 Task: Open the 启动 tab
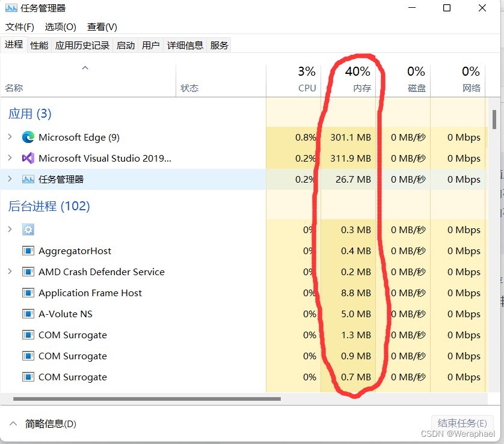(125, 45)
